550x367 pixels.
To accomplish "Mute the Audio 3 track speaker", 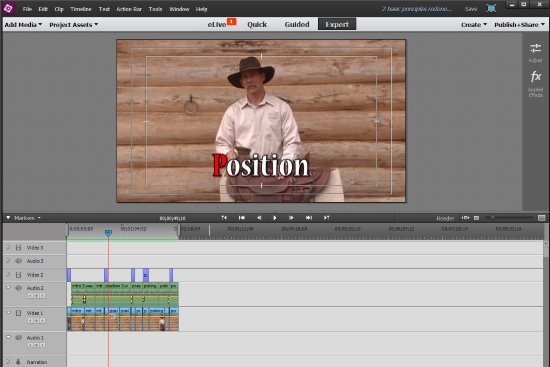I will 18,261.
